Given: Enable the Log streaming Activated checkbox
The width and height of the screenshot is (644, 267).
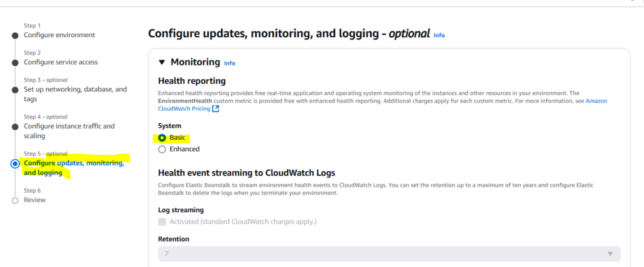Looking at the screenshot, I should (x=162, y=222).
